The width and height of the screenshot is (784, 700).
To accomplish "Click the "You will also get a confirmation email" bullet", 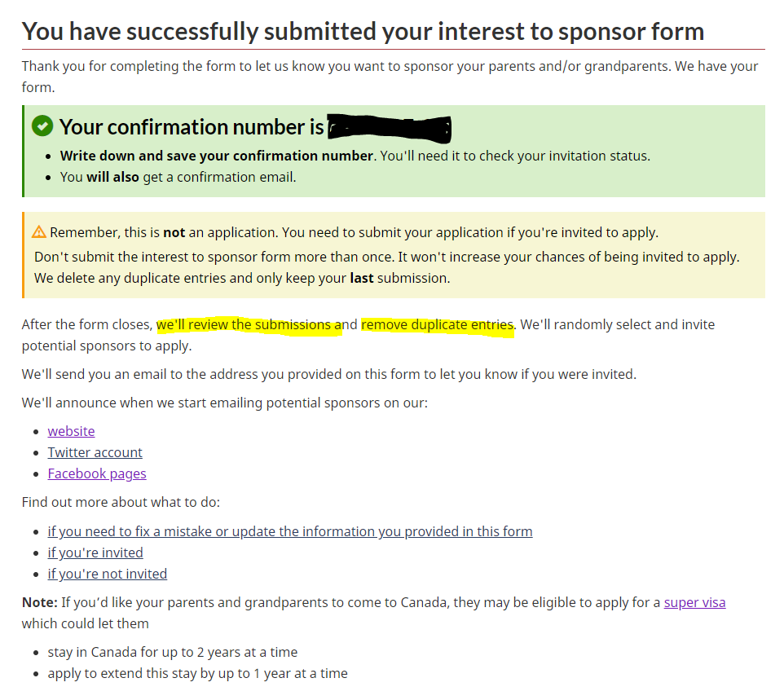I will coord(178,178).
